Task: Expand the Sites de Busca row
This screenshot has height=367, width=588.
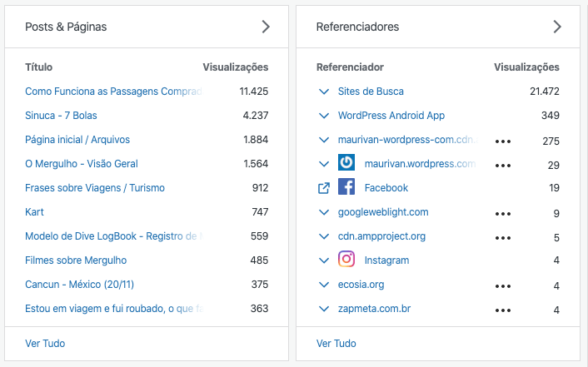Action: [324, 92]
